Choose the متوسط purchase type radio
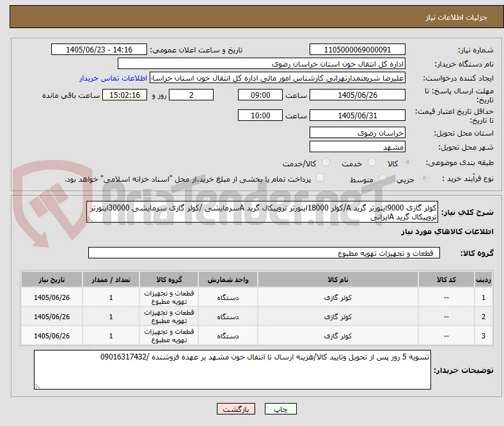 382,178
